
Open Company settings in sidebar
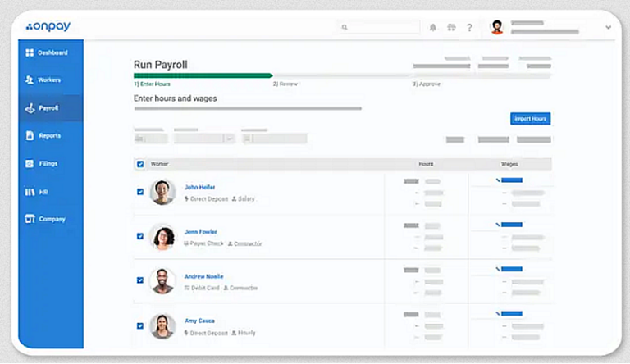point(51,219)
